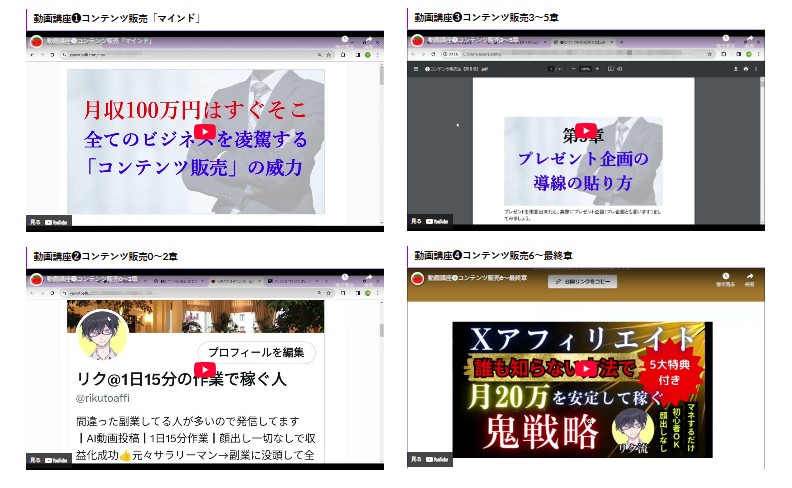
Task: Play the 動画講座❶ マインド video
Action: click(204, 131)
